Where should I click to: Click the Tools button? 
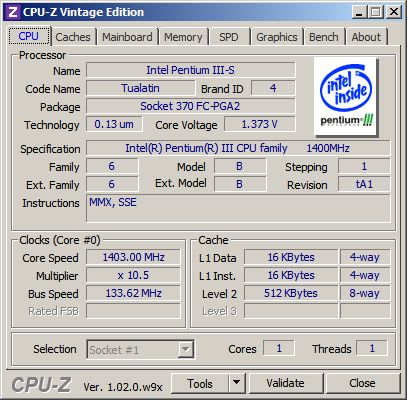point(200,384)
